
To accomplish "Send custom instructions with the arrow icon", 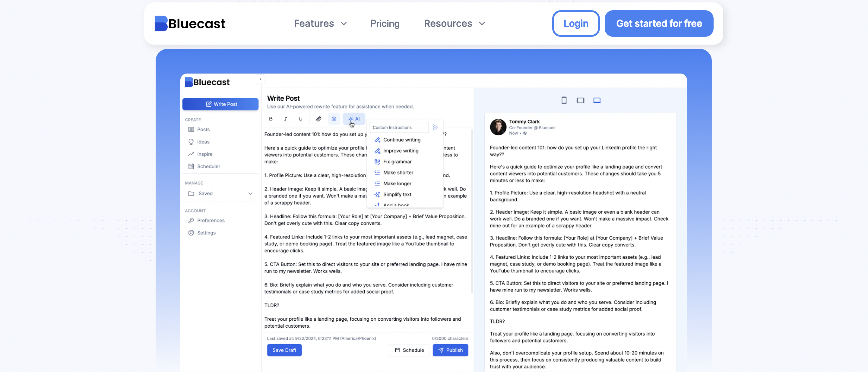I will pyautogui.click(x=435, y=127).
